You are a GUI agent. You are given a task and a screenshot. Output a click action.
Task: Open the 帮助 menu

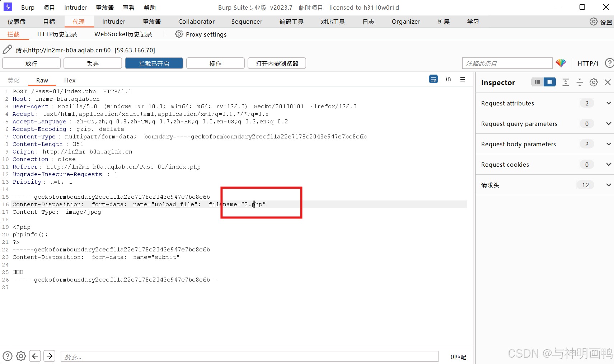click(150, 8)
